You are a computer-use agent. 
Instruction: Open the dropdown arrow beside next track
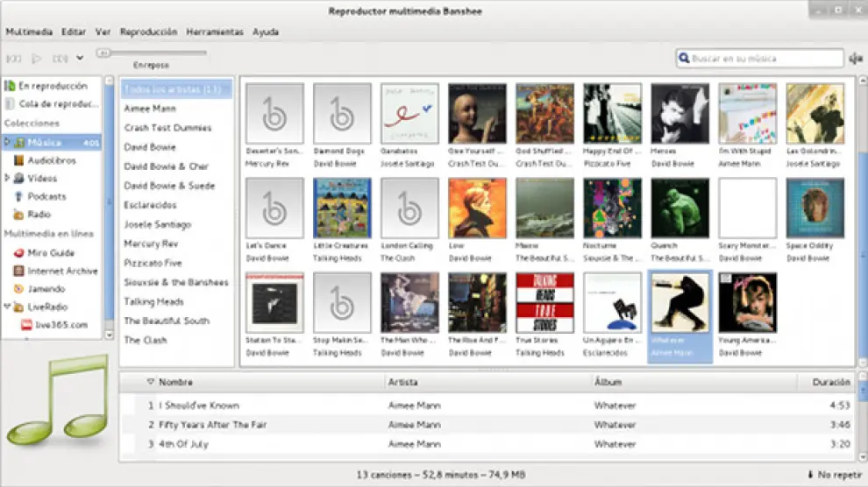coord(80,59)
